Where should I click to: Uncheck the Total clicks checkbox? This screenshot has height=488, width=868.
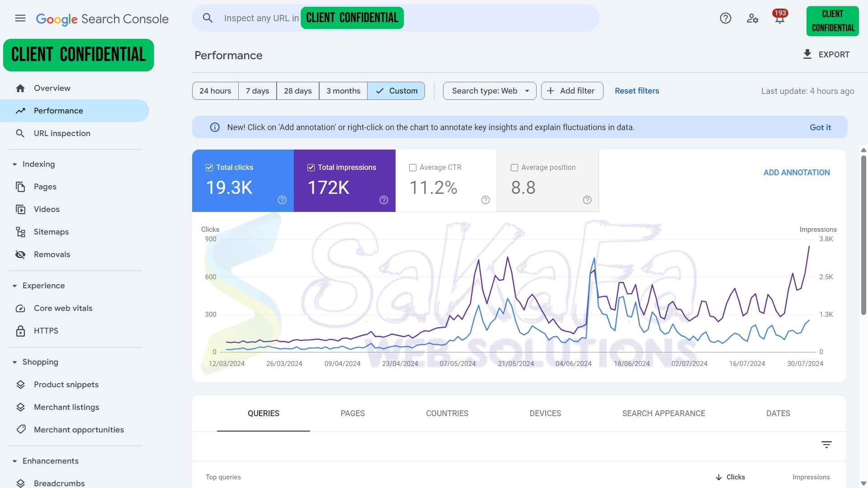(209, 168)
